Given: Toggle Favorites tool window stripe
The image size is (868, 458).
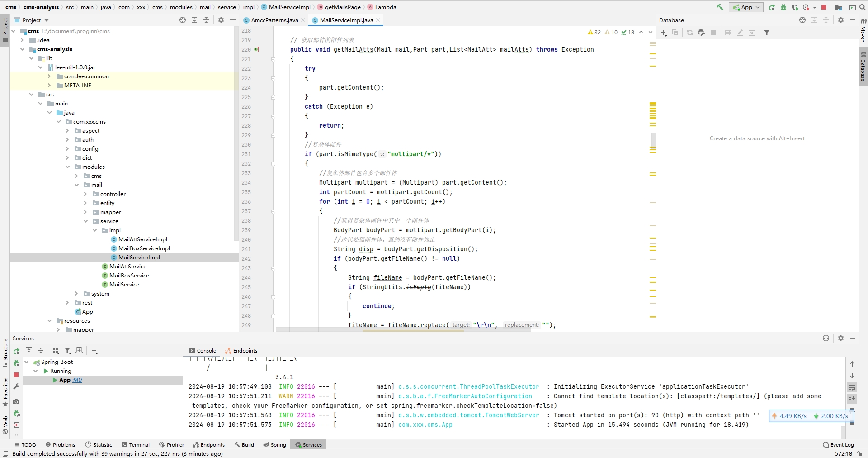Looking at the screenshot, I should tap(5, 392).
